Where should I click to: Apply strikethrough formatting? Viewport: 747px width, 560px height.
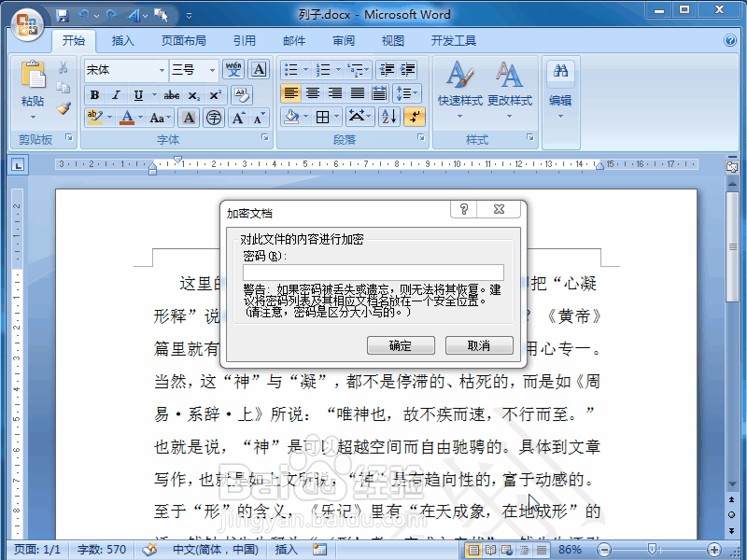pos(174,94)
